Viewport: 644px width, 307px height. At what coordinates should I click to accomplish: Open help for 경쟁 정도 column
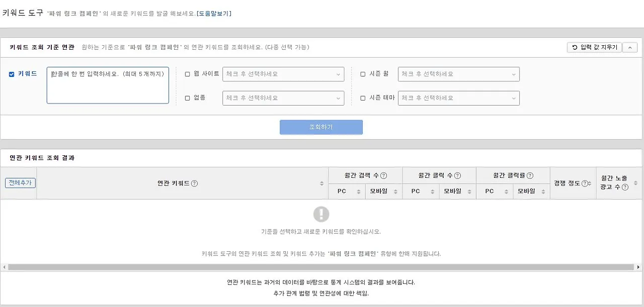click(585, 183)
